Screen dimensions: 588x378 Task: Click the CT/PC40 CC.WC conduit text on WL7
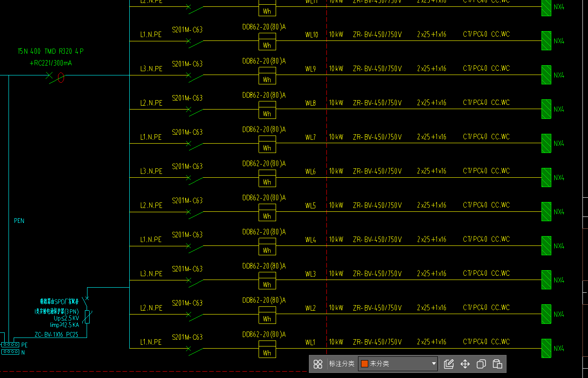(486, 136)
